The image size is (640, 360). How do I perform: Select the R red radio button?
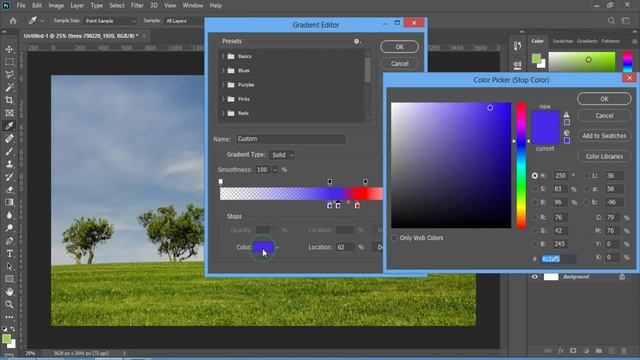[x=535, y=218]
